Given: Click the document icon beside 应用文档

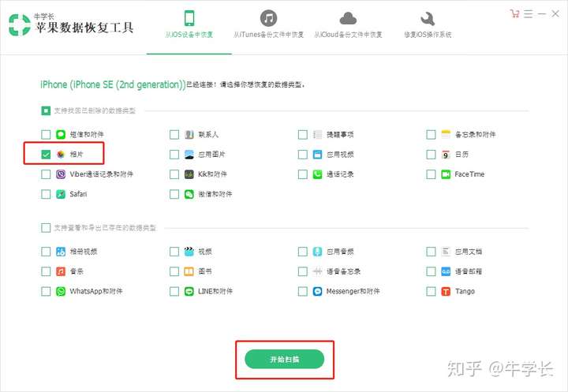Looking at the screenshot, I should [446, 252].
